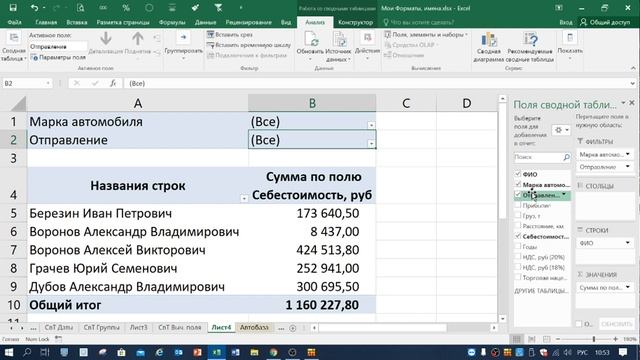Click Поля, элементы и наборы
Screen dimensions: 640x360
click(426, 35)
